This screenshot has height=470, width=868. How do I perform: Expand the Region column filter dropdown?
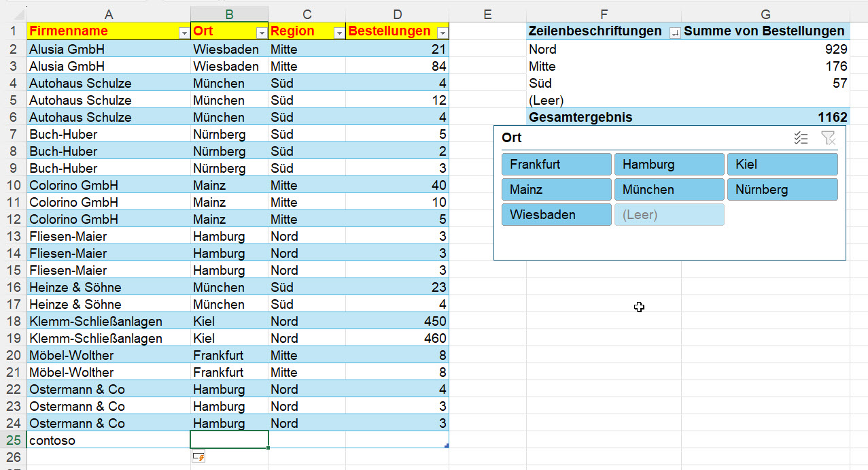click(x=338, y=33)
